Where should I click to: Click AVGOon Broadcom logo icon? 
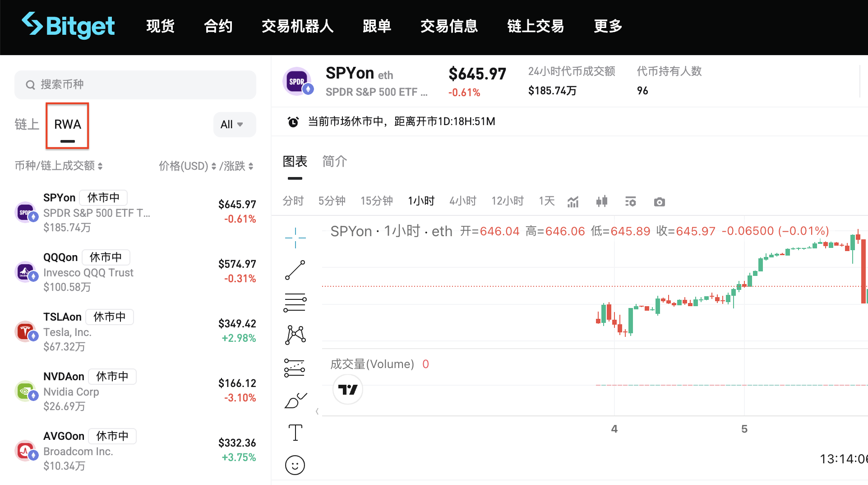pos(26,451)
